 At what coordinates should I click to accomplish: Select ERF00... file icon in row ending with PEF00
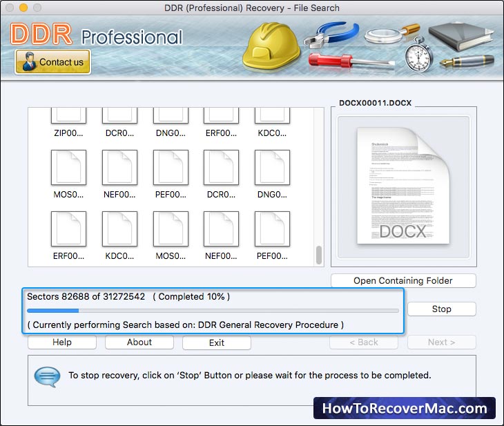[x=68, y=229]
